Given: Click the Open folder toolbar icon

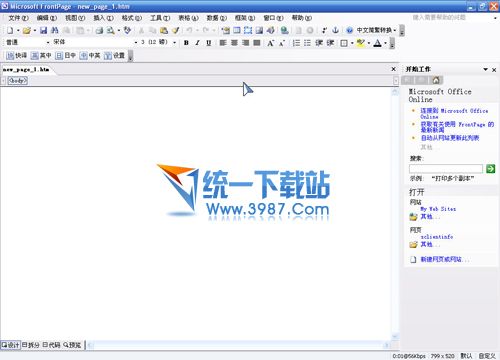Looking at the screenshot, I should [x=27, y=30].
